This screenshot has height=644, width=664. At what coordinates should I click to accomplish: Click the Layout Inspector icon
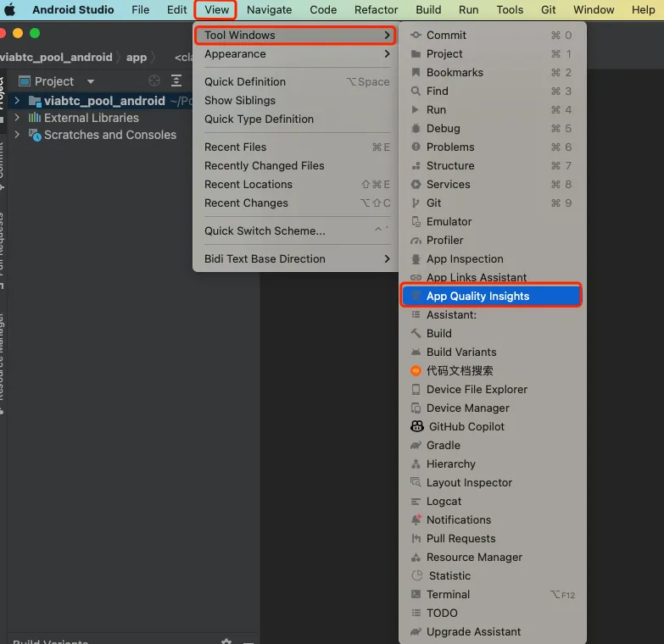(x=416, y=482)
